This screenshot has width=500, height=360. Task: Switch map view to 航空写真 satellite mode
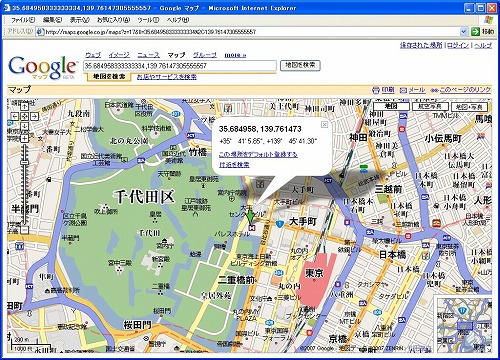[430, 106]
